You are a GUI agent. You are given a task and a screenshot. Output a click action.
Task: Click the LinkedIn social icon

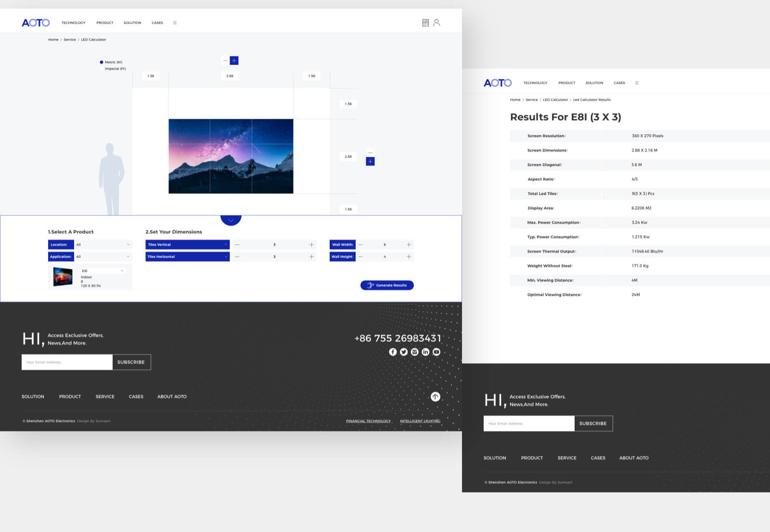click(x=425, y=352)
